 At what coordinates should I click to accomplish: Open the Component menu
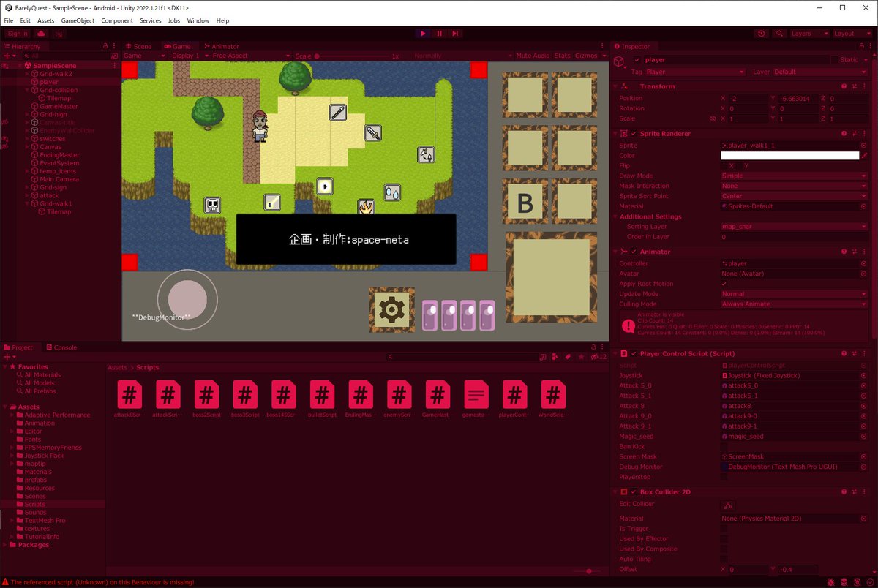117,20
